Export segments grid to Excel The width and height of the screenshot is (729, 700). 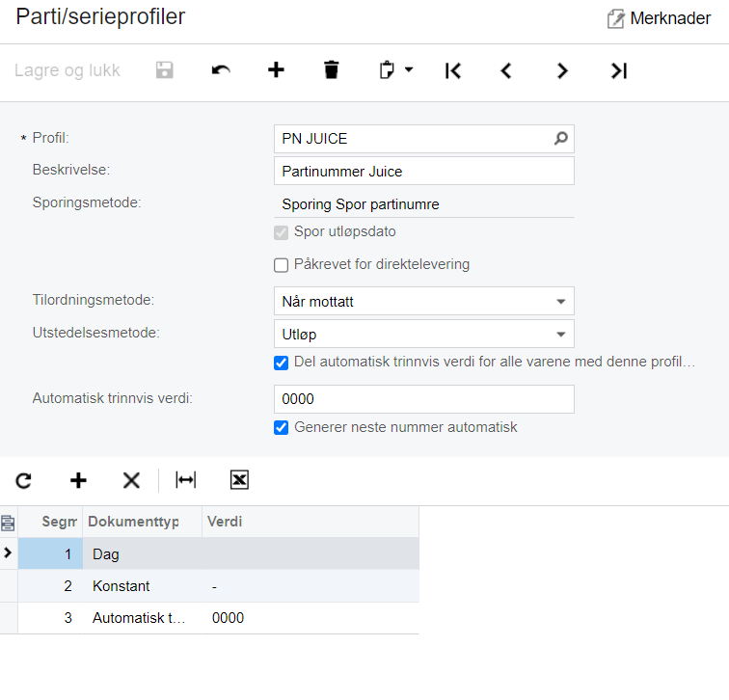[x=239, y=480]
